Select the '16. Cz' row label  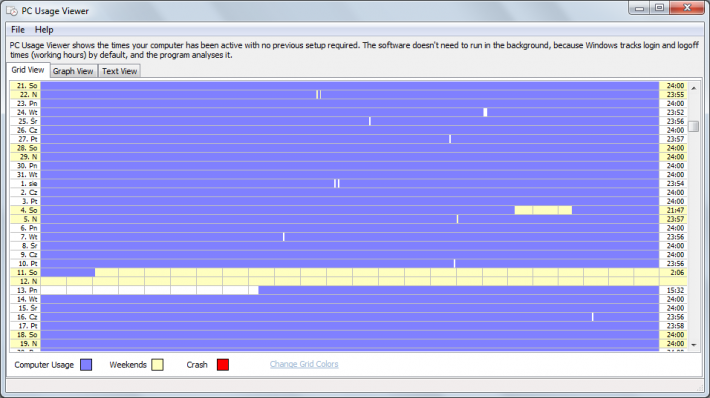(25, 317)
